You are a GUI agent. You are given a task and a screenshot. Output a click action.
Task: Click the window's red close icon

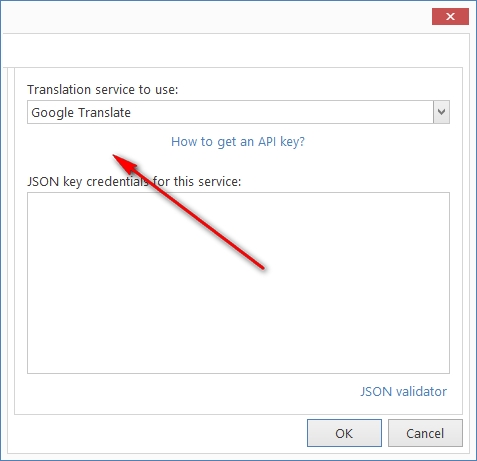tap(450, 16)
